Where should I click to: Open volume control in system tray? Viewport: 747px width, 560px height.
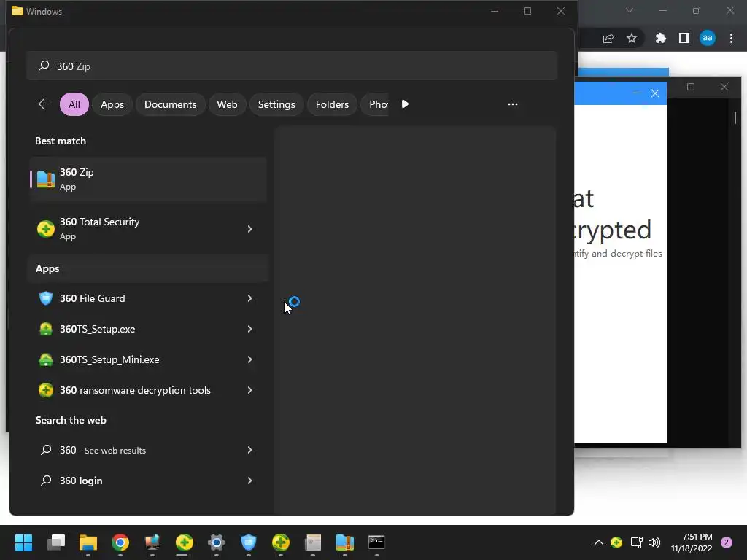point(654,542)
